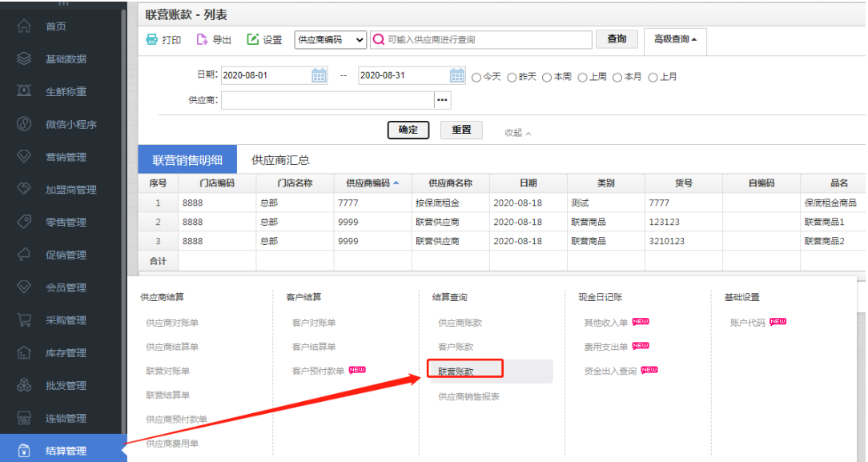The image size is (868, 462).
Task: Click the printer icon for 打印
Action: pyautogui.click(x=151, y=39)
